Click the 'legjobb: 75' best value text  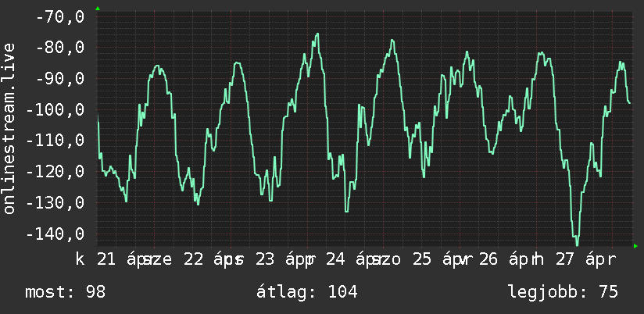(563, 292)
